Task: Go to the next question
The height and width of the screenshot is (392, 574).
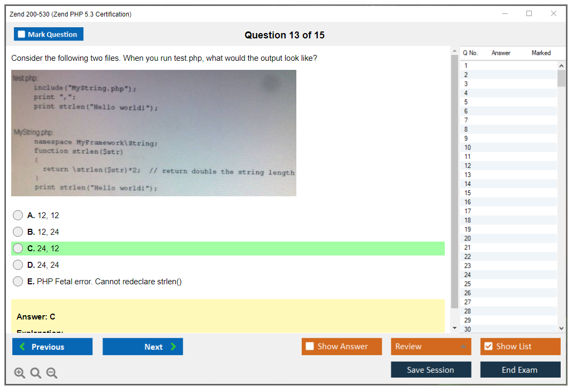Action: [143, 347]
